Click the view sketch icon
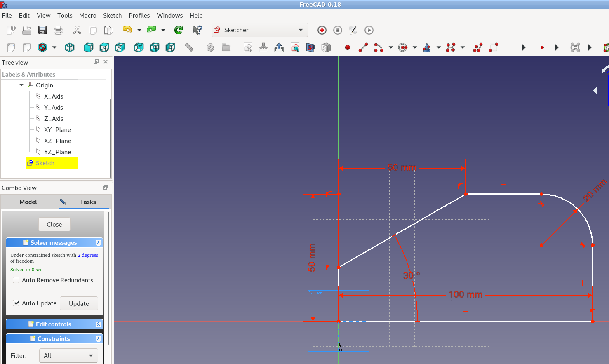 coord(295,47)
